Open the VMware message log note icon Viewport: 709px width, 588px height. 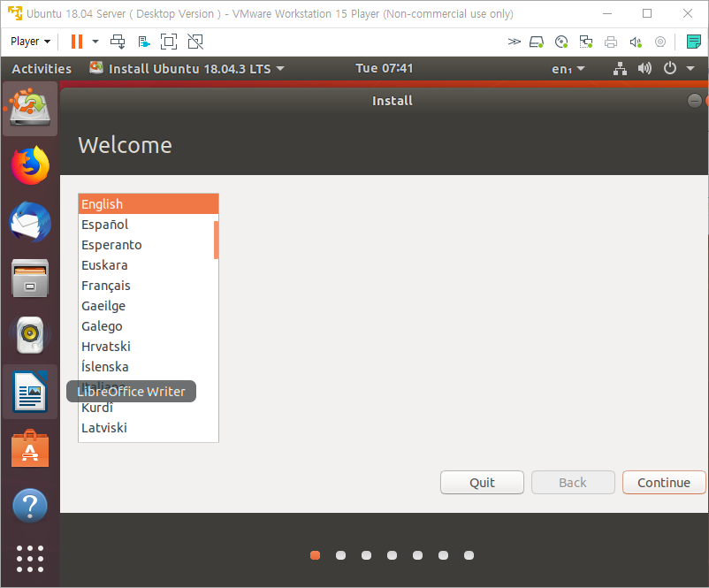point(693,42)
